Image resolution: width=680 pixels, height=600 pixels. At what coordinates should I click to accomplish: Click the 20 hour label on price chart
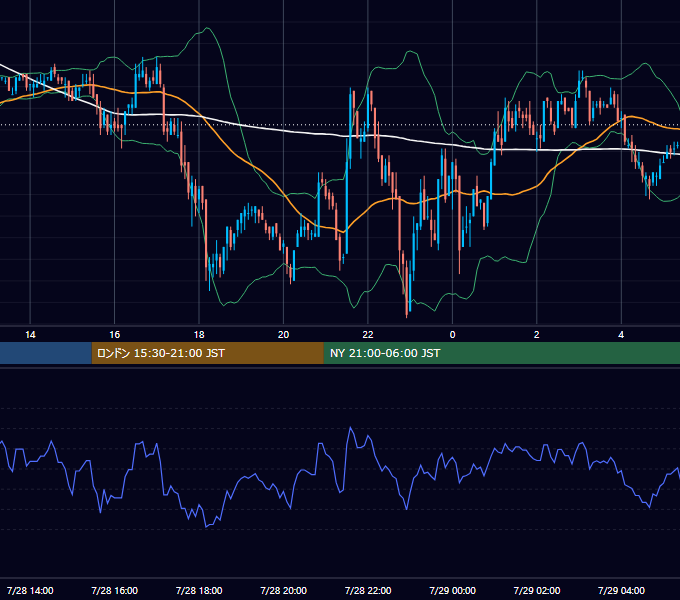pos(283,335)
